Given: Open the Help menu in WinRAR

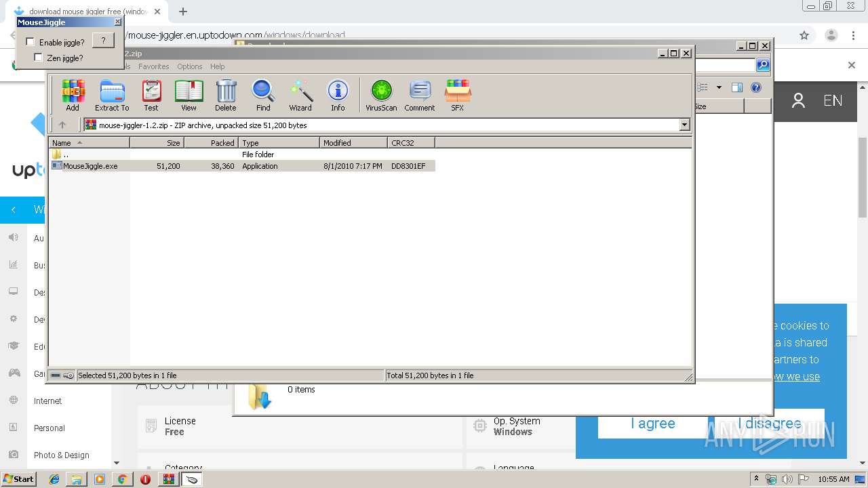Looking at the screenshot, I should (x=217, y=66).
